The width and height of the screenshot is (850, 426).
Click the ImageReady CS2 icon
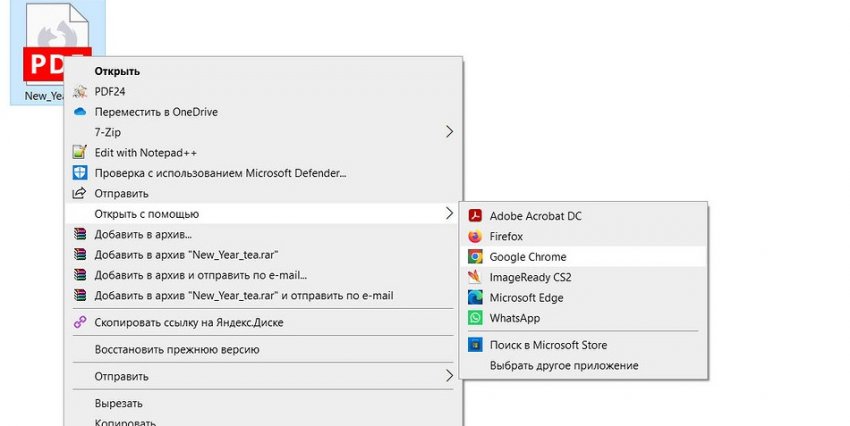[475, 277]
